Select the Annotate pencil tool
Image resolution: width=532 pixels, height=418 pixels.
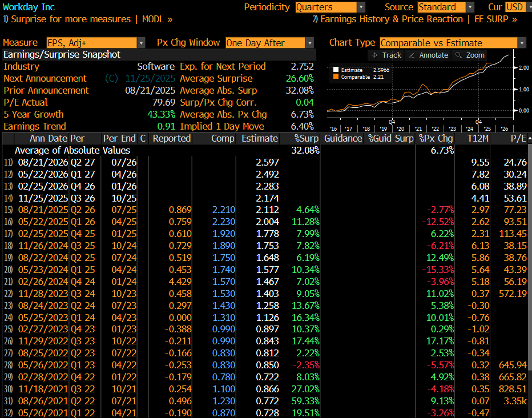(x=428, y=55)
